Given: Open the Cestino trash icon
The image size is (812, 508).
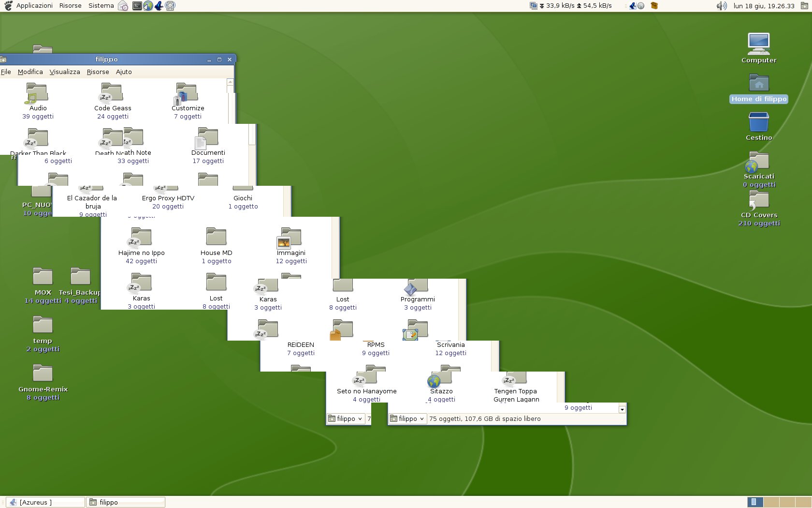Looking at the screenshot, I should [x=758, y=123].
